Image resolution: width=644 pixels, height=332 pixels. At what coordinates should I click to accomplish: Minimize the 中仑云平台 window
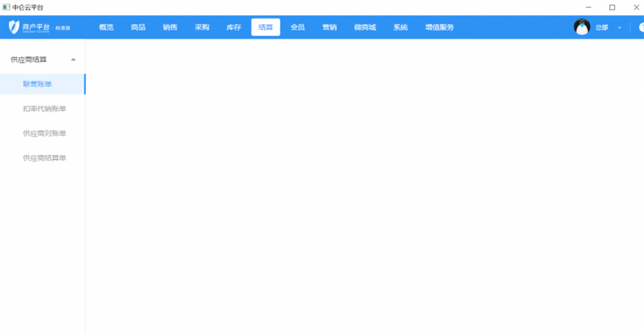tap(588, 7)
